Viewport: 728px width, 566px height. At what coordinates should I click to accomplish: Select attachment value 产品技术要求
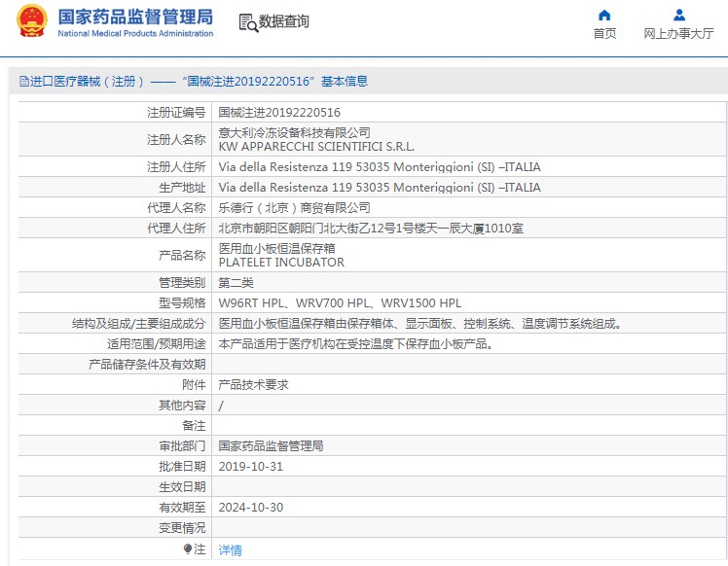[x=253, y=384]
